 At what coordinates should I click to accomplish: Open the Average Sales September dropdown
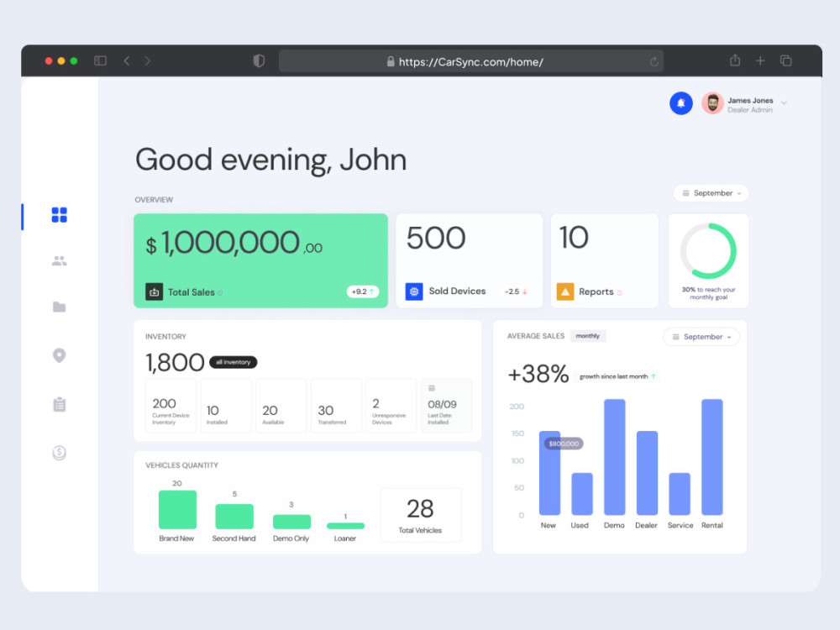coord(701,337)
